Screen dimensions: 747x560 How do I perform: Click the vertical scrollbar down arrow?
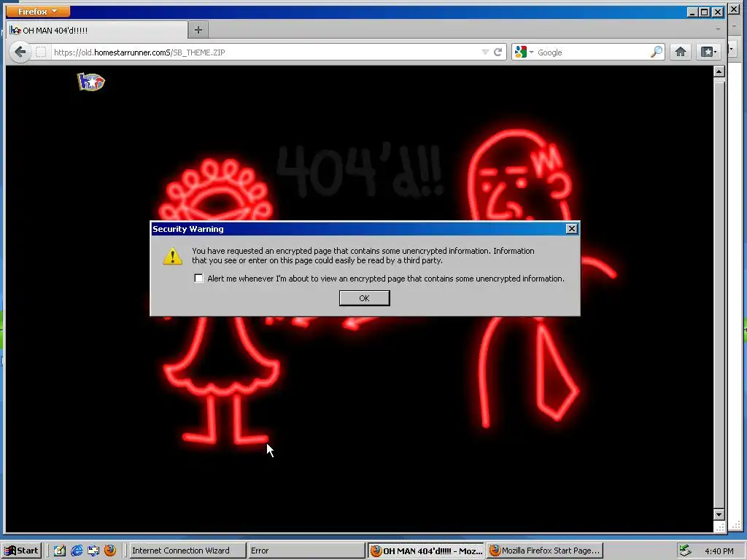pyautogui.click(x=719, y=514)
